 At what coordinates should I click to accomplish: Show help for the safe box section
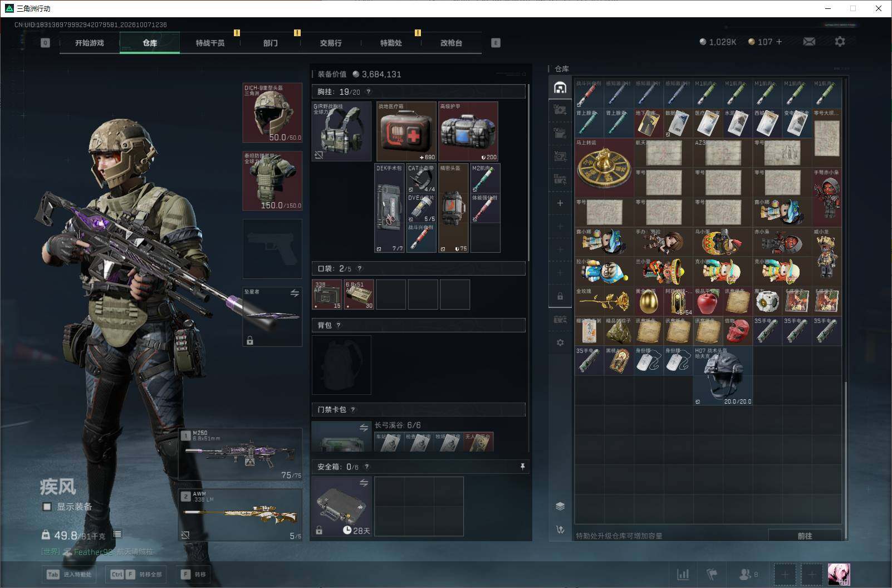point(367,467)
